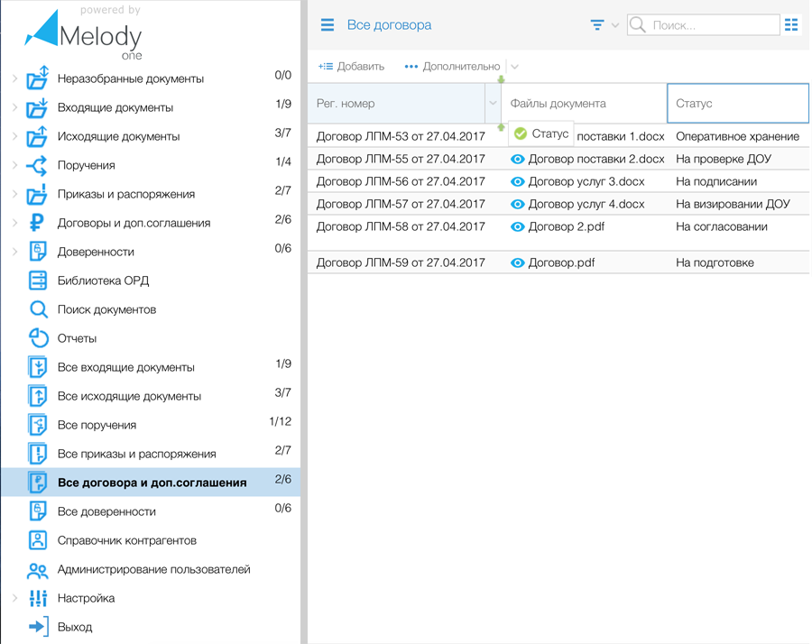
Task: Toggle eye icon next to Договор 2.pdf
Action: pyautogui.click(x=518, y=226)
